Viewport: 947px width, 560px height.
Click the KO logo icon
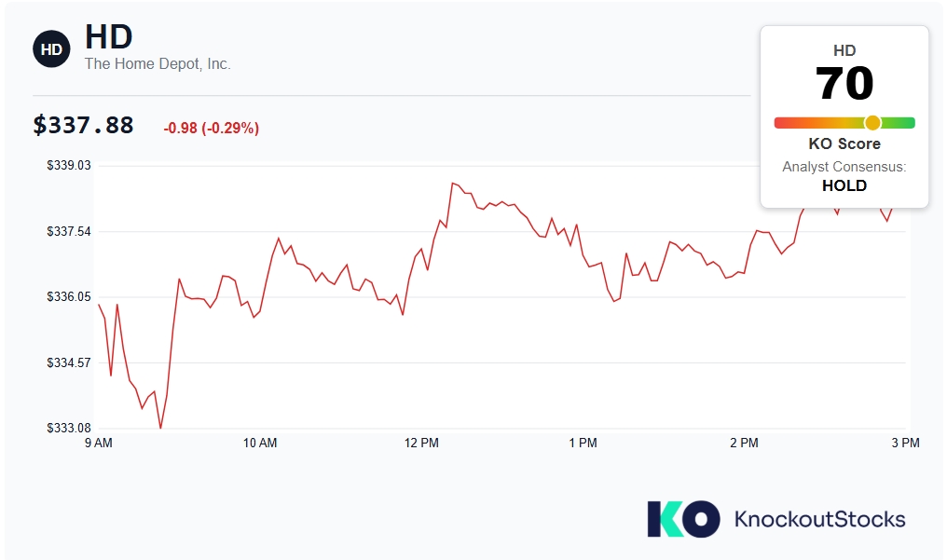683,519
